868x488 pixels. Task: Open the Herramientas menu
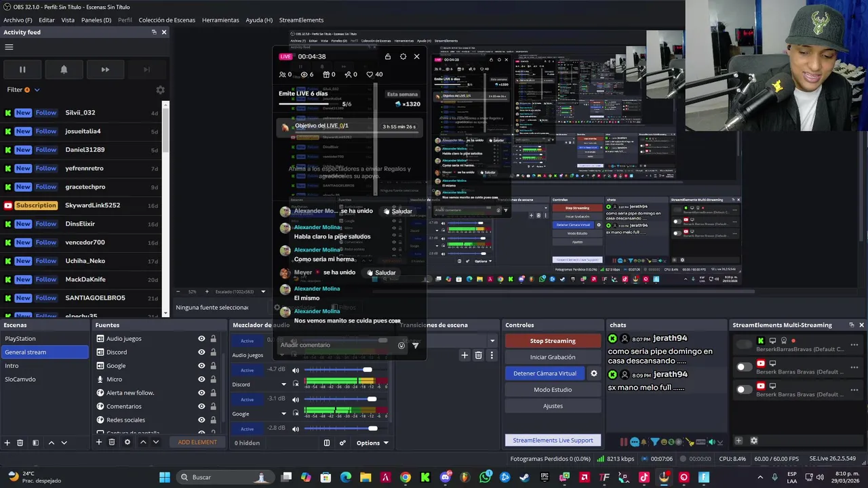[x=220, y=20]
